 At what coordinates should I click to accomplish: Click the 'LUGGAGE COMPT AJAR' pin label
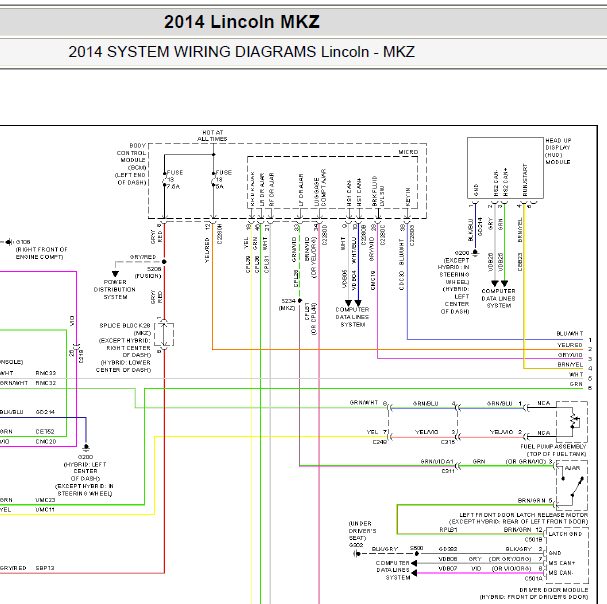pos(320,188)
